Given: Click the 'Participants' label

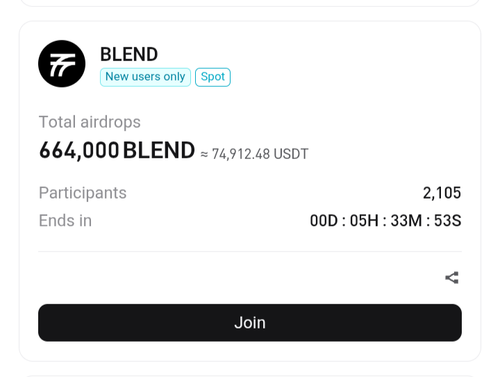Looking at the screenshot, I should click(83, 193).
